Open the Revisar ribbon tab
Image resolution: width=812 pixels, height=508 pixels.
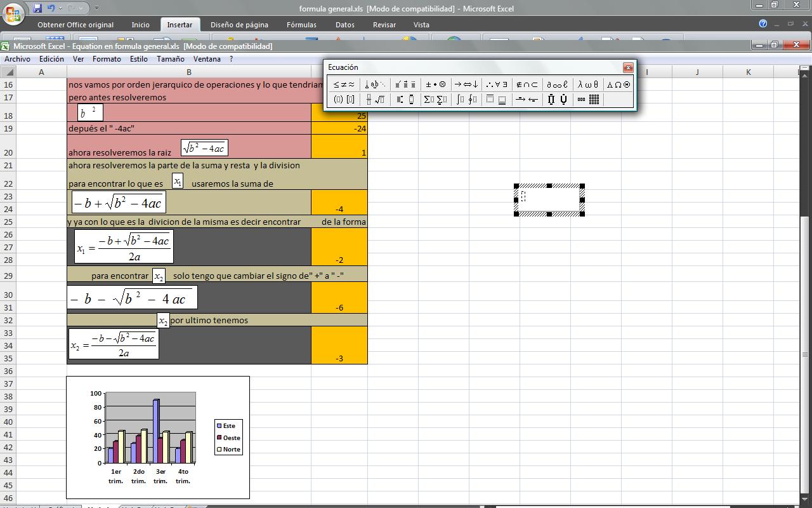click(384, 25)
